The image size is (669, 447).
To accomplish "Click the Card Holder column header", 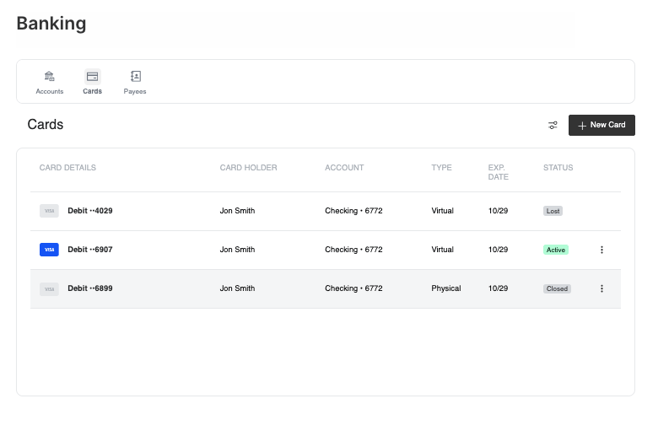I will click(x=248, y=168).
